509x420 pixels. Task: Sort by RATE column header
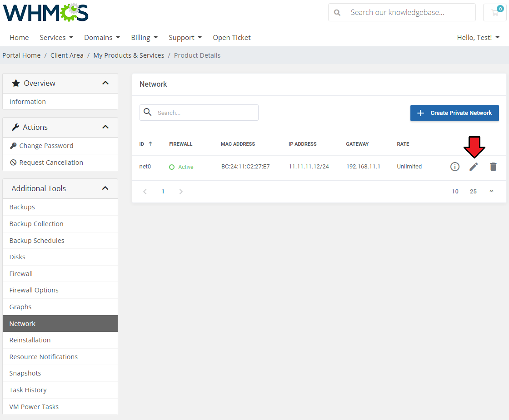(x=403, y=144)
